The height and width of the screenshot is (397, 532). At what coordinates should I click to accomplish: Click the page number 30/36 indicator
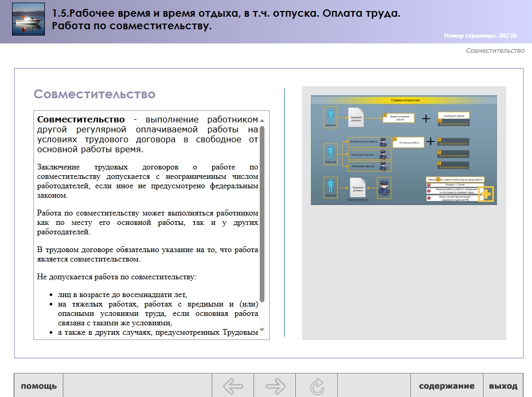tap(480, 36)
